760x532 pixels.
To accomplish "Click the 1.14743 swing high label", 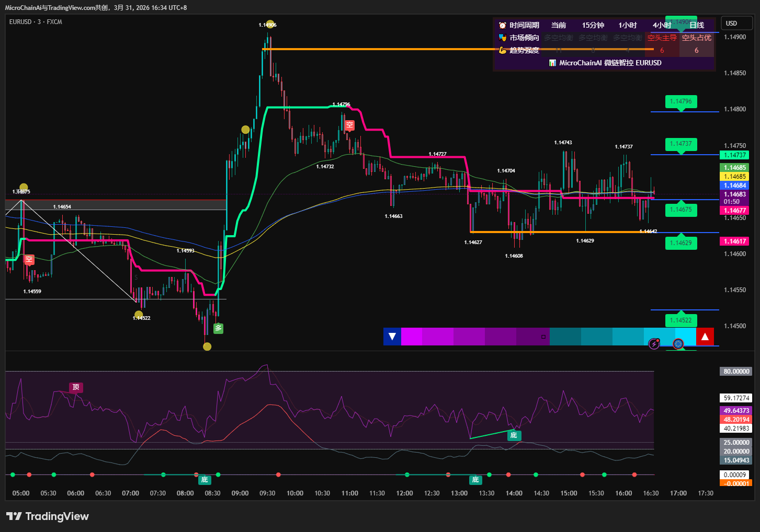I will [x=563, y=143].
